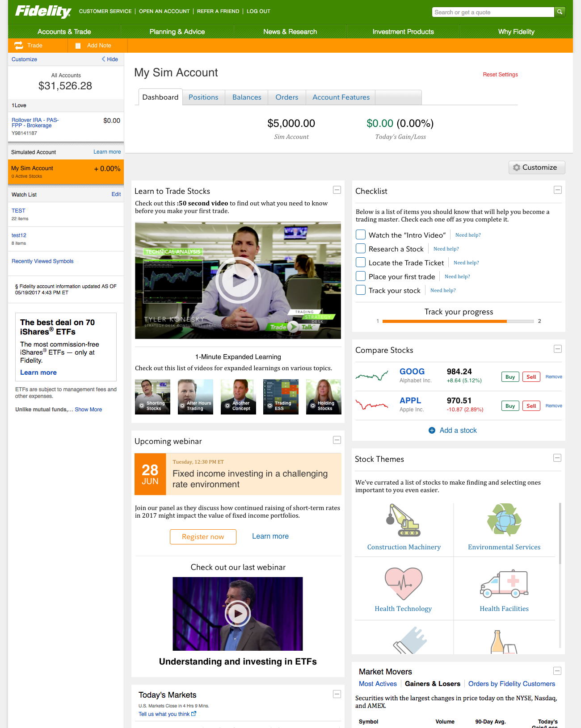Click the Health Technology heart icon

click(x=403, y=583)
